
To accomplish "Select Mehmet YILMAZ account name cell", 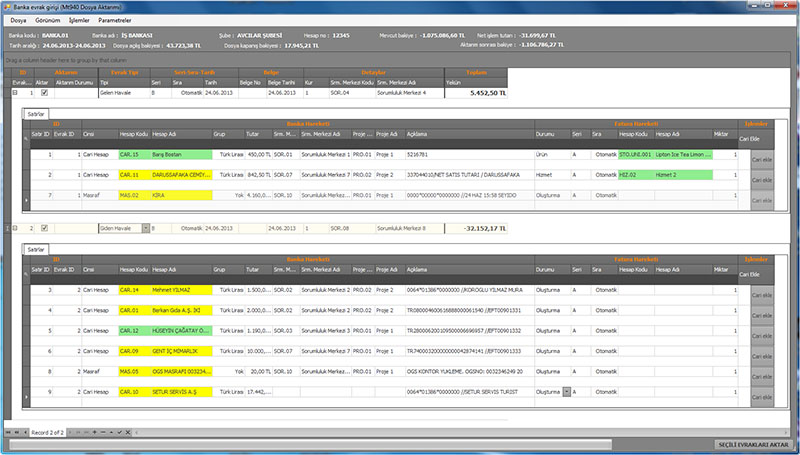I will coord(182,290).
